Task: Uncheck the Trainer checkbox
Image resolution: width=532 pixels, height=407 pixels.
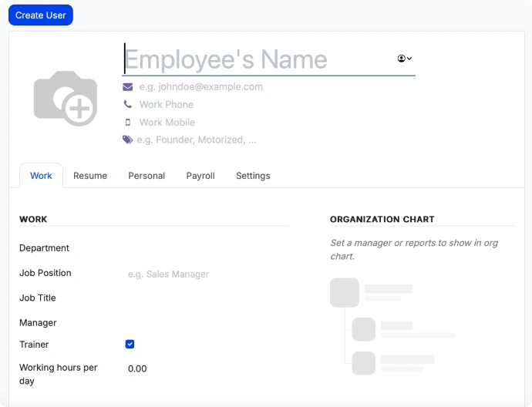Action: 130,345
